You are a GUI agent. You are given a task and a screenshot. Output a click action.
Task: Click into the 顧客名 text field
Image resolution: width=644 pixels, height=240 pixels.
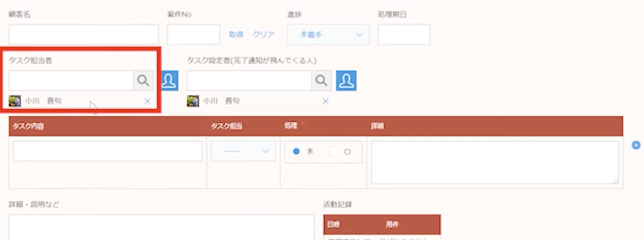[x=84, y=35]
